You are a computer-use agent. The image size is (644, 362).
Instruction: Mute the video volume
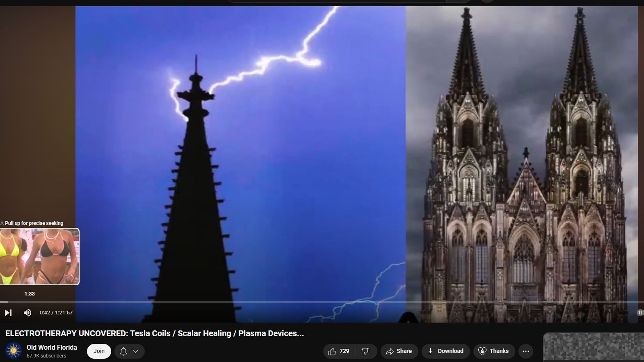27,313
